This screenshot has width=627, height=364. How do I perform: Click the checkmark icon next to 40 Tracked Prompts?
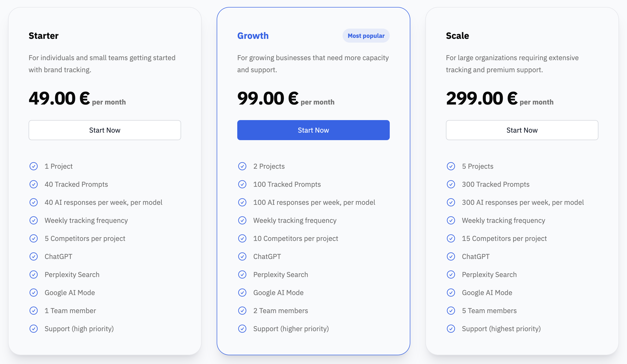tap(34, 184)
